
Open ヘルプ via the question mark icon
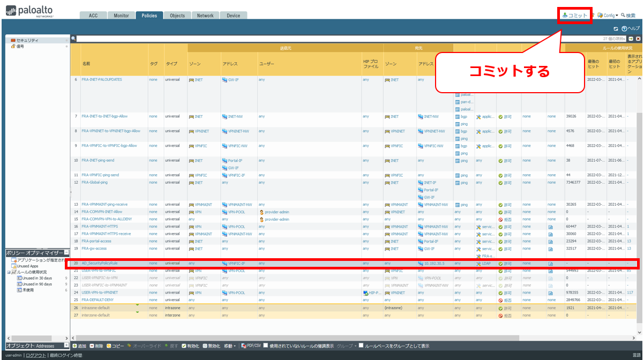(624, 28)
